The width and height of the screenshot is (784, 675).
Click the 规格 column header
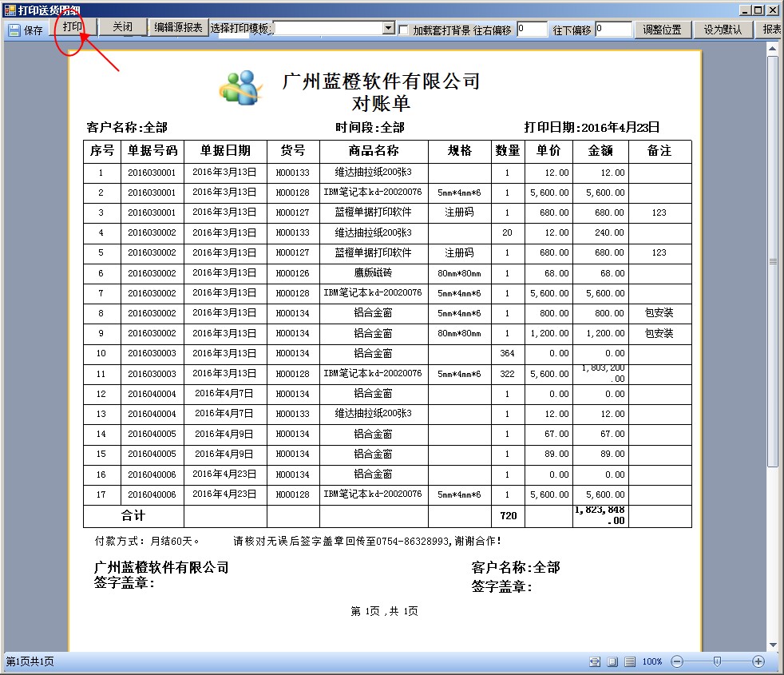pyautogui.click(x=460, y=151)
